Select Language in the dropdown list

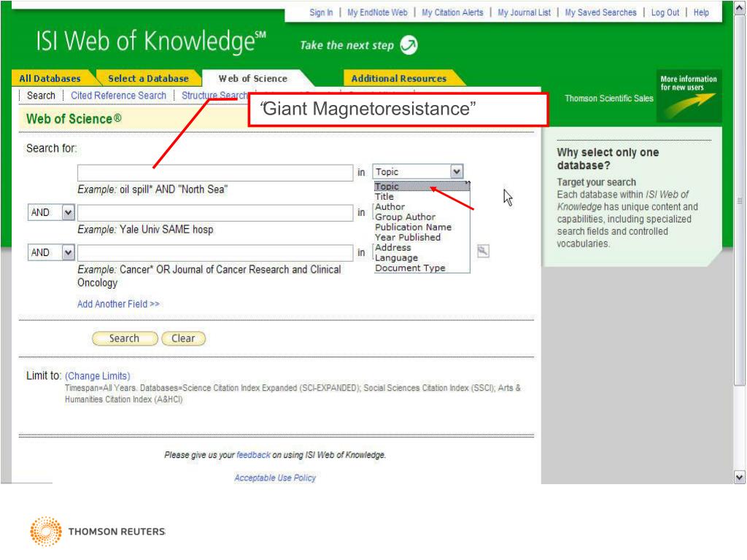(x=422, y=257)
